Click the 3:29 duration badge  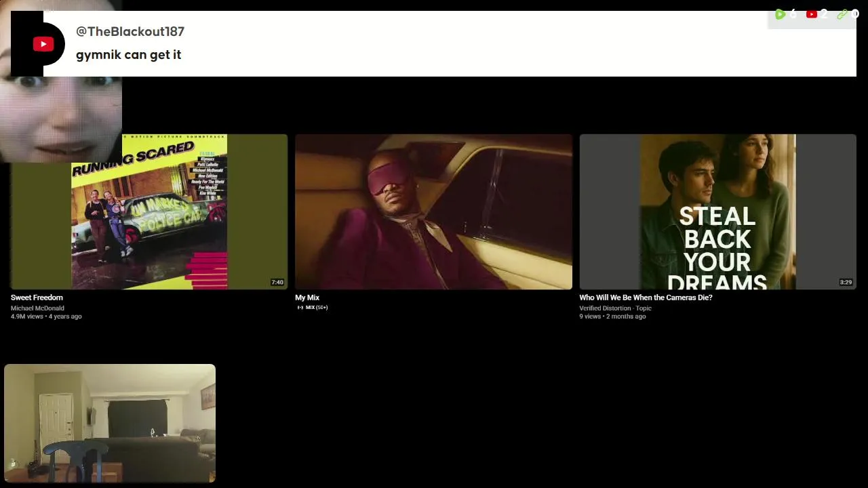pos(846,282)
